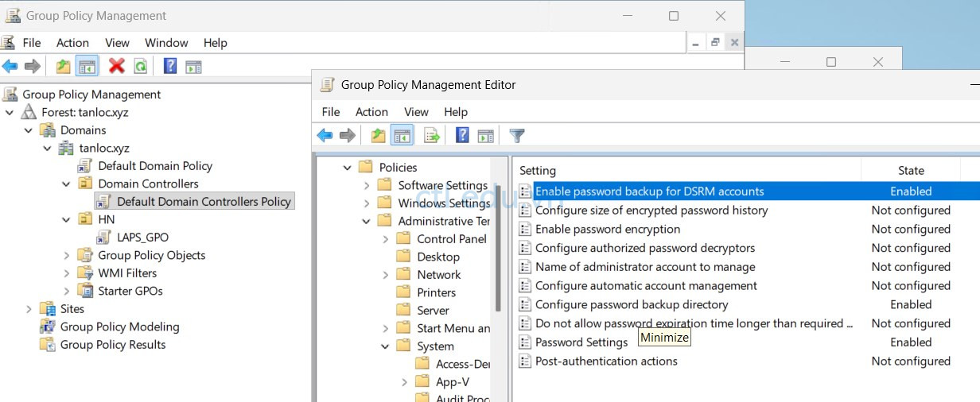980x402 pixels.
Task: Collapse the System folder in Editor tree
Action: click(386, 346)
